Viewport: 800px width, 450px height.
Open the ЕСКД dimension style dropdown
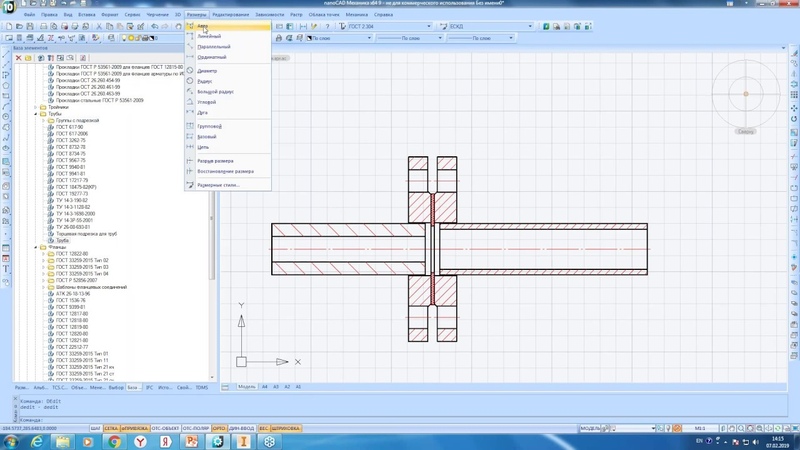(530, 26)
